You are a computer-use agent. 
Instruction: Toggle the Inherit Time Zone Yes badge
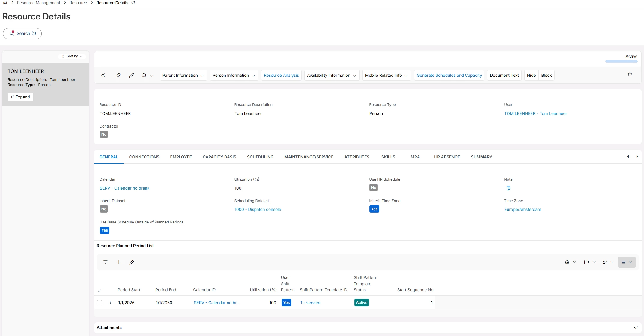click(374, 209)
